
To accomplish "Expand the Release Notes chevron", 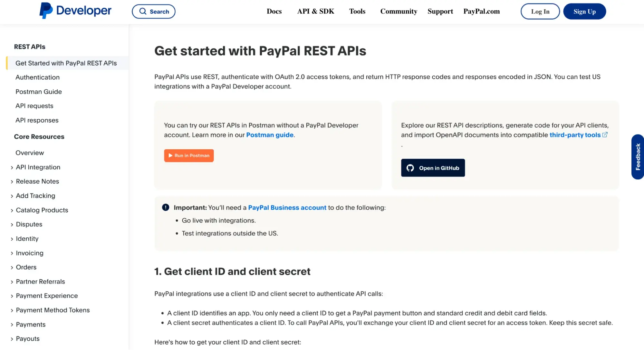I will pyautogui.click(x=12, y=182).
